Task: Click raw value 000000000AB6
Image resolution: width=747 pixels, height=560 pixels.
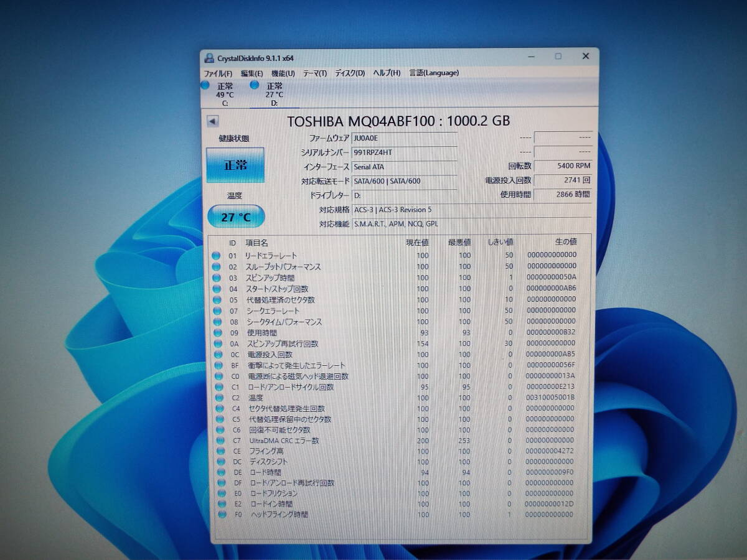Action: point(551,288)
